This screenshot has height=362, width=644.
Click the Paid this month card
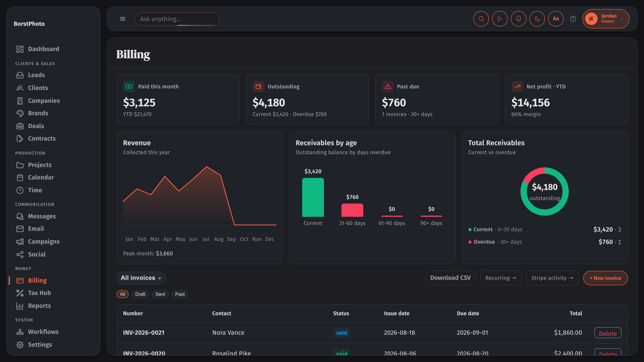(178, 100)
